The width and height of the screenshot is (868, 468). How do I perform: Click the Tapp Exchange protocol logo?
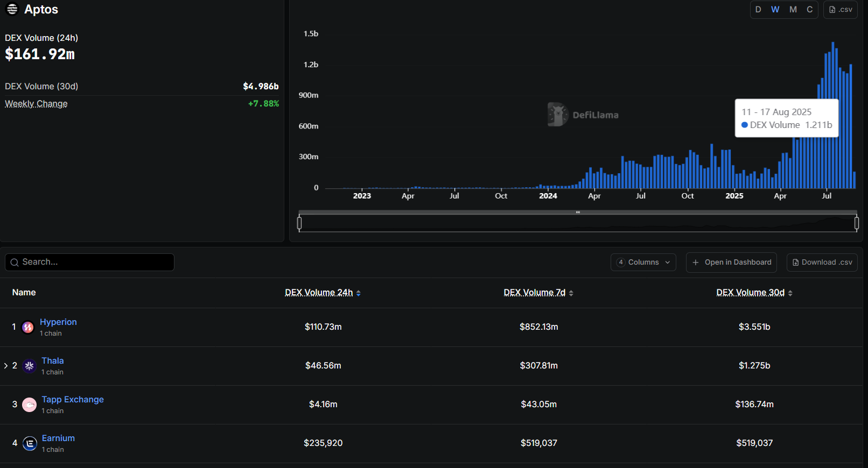(x=30, y=405)
